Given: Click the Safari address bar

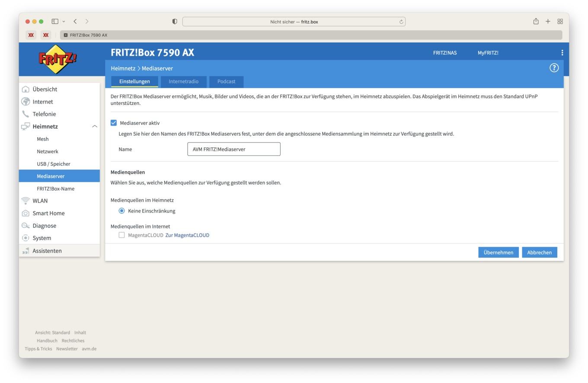Looking at the screenshot, I should tap(294, 22).
